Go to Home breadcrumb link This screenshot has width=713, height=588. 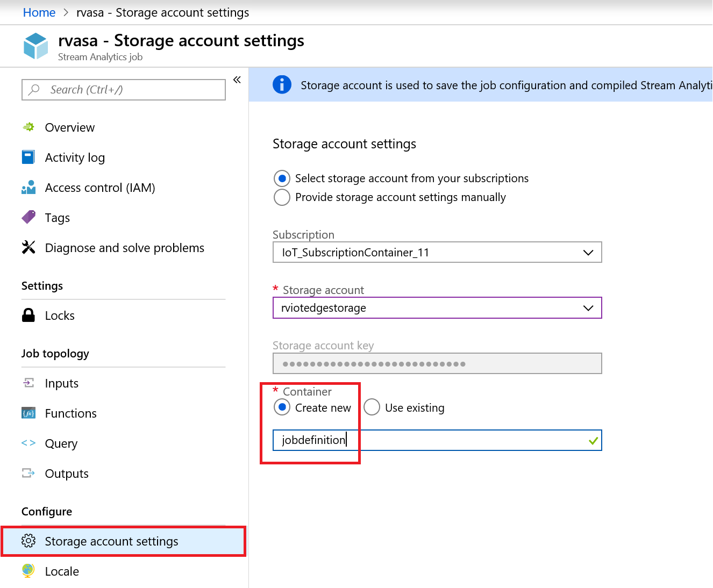coord(39,12)
